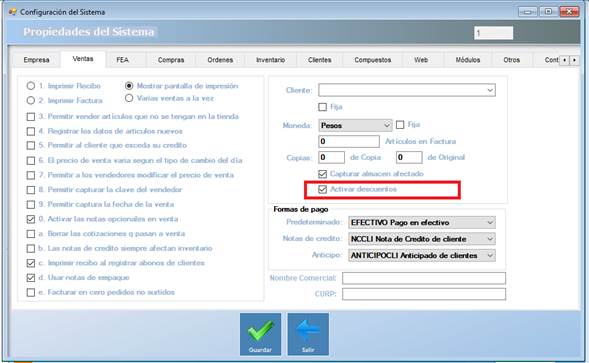This screenshot has width=589, height=363.
Task: Select the Imprimir Factura radio option
Action: (x=30, y=100)
